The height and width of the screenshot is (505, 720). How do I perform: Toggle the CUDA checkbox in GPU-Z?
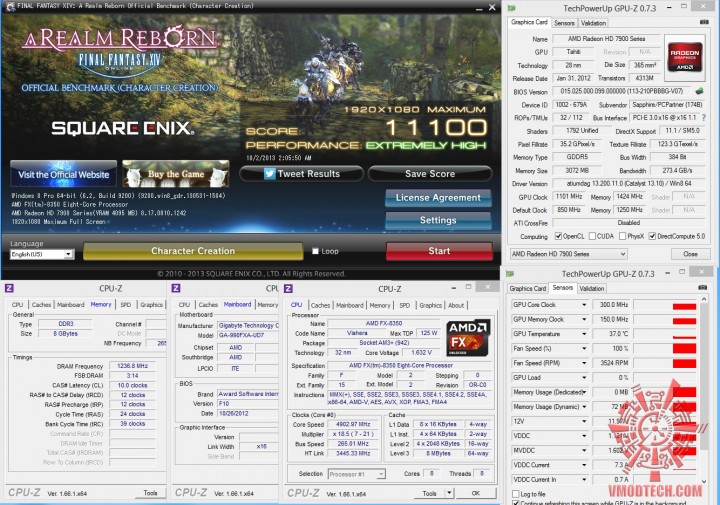tap(592, 236)
